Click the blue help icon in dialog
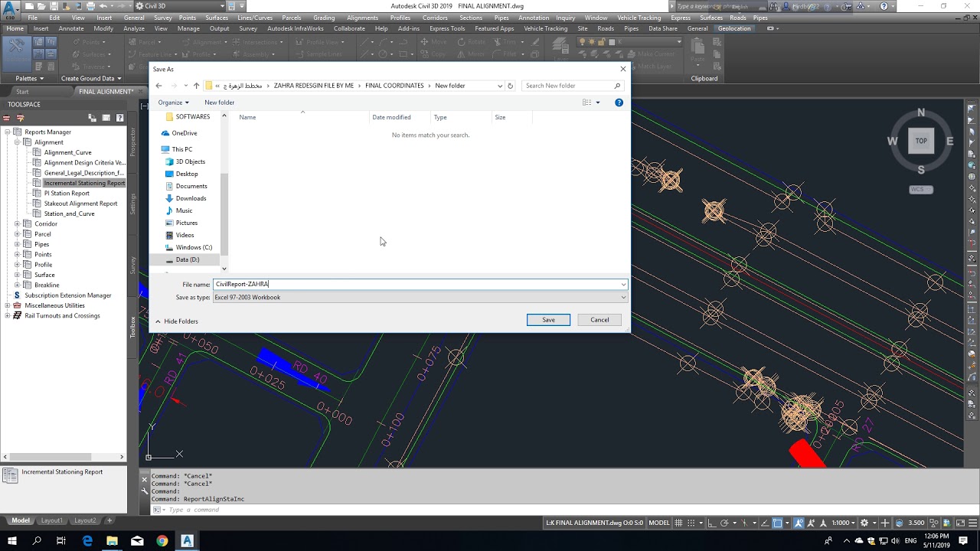Viewport: 980px width, 551px height. [619, 103]
